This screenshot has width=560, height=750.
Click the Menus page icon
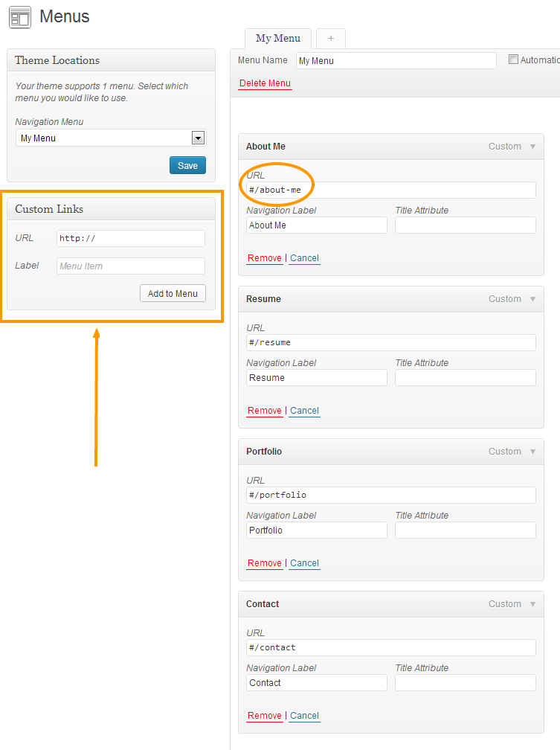[x=20, y=17]
